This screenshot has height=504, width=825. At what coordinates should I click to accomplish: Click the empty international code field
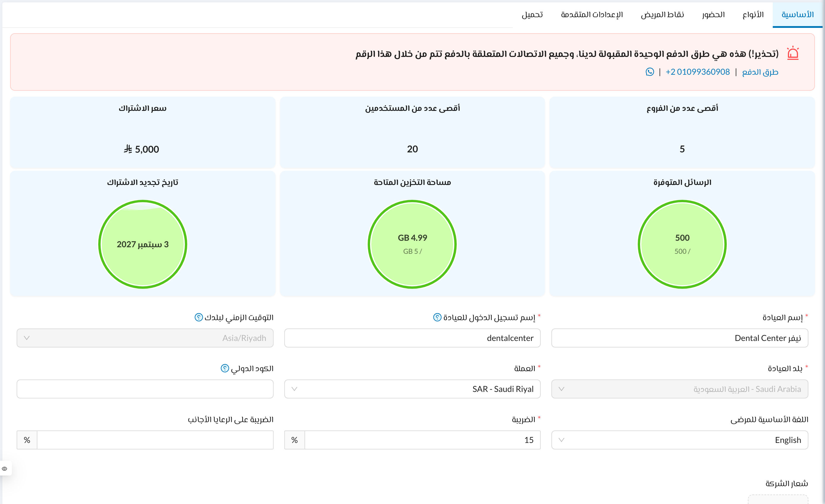pyautogui.click(x=145, y=389)
